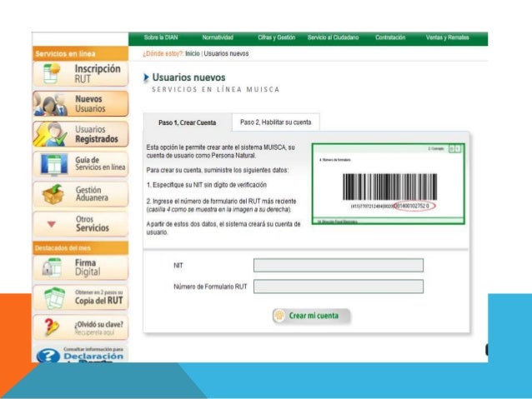Open the Gestión Aduanera text label

(92, 193)
